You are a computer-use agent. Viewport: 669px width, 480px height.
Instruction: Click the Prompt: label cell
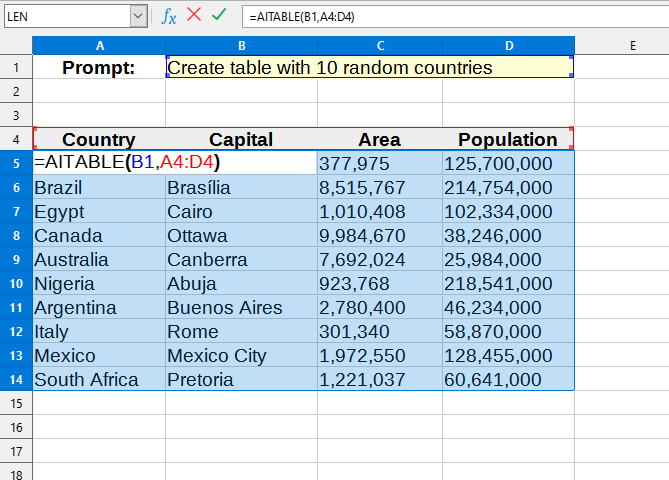(99, 68)
